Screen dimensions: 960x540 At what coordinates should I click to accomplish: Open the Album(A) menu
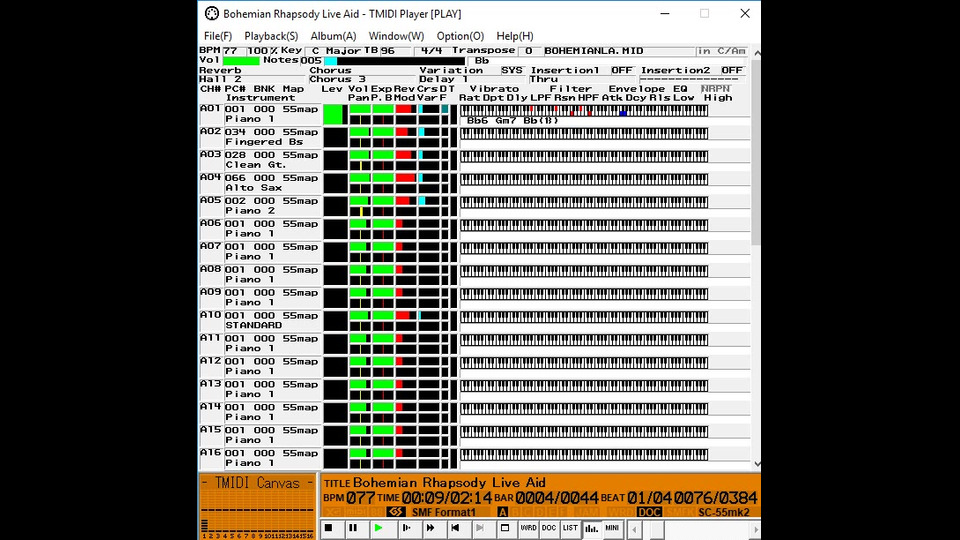tap(333, 36)
